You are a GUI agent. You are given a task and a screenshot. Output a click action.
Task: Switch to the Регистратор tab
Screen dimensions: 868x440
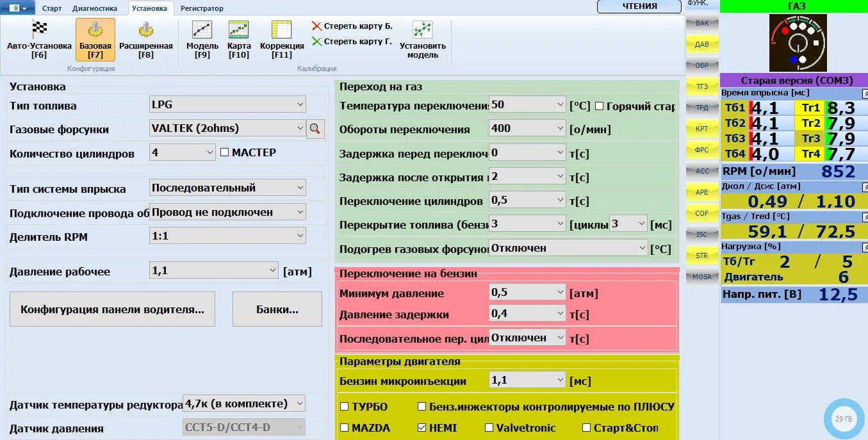coord(202,8)
